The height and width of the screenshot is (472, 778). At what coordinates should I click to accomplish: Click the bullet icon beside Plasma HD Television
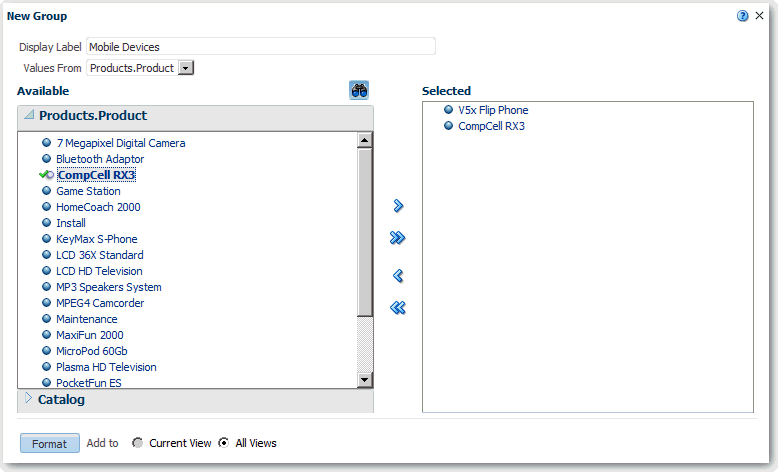click(47, 366)
